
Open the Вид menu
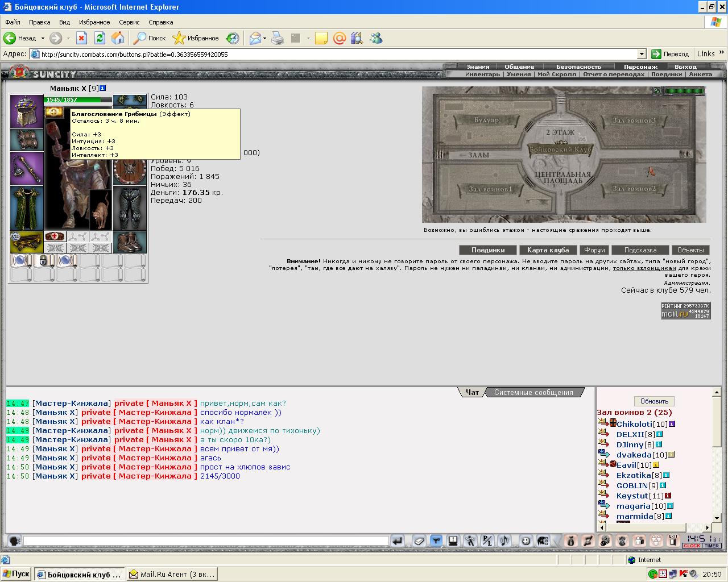[64, 22]
